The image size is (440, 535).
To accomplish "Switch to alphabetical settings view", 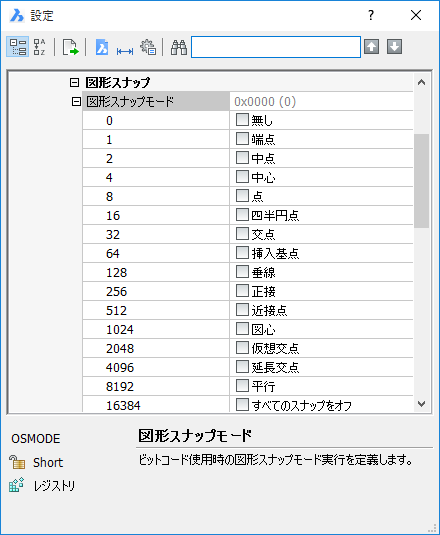I will pos(40,47).
